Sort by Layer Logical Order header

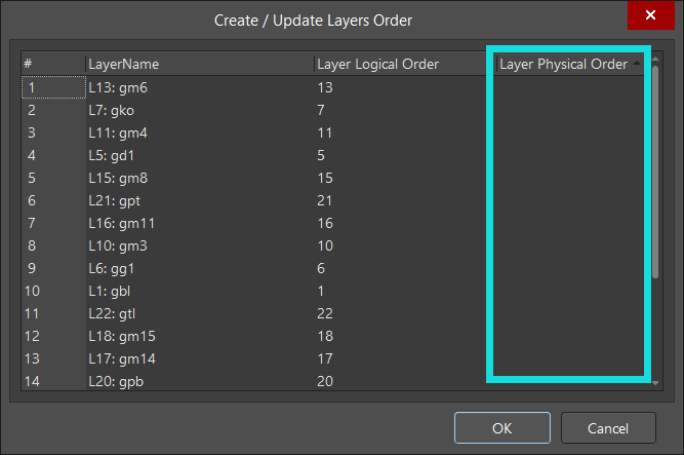[400, 64]
